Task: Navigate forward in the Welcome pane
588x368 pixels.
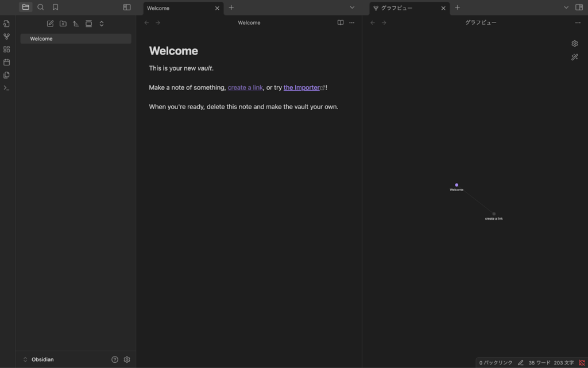Action: (158, 23)
